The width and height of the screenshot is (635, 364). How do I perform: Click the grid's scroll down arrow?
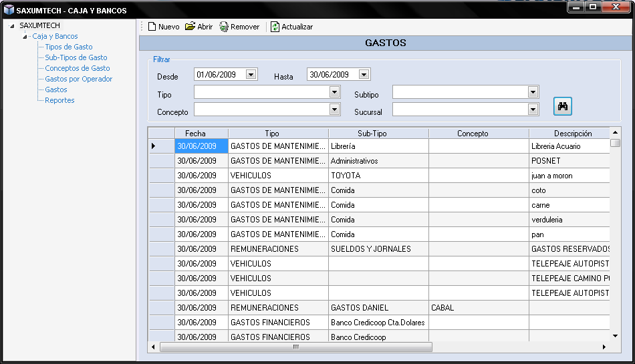615,336
